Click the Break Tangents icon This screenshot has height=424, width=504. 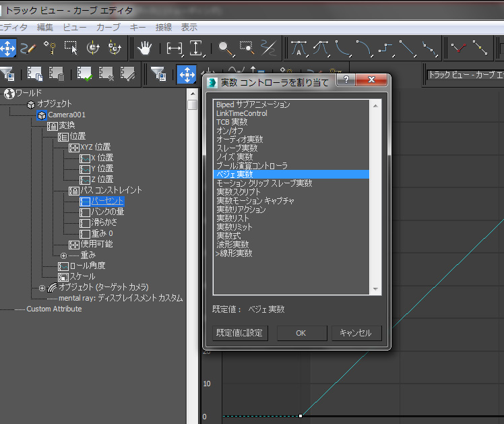pos(459,49)
